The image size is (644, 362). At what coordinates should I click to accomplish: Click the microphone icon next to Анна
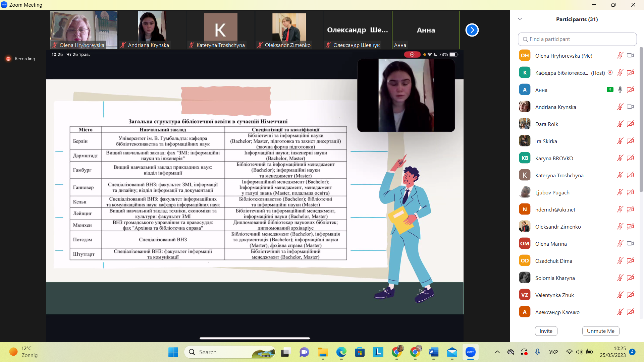tap(620, 89)
